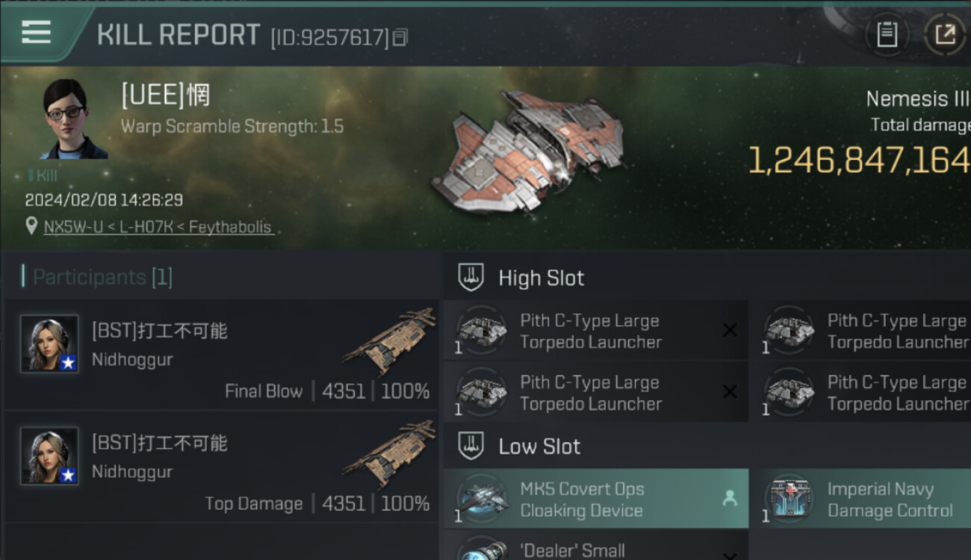Click the location pin icon
The height and width of the screenshot is (560, 971).
tap(31, 226)
